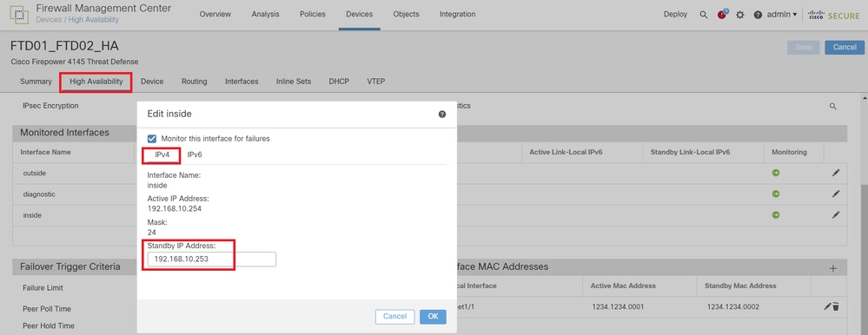
Task: Click the Active Link-Local IPv6 column header
Action: pos(565,152)
